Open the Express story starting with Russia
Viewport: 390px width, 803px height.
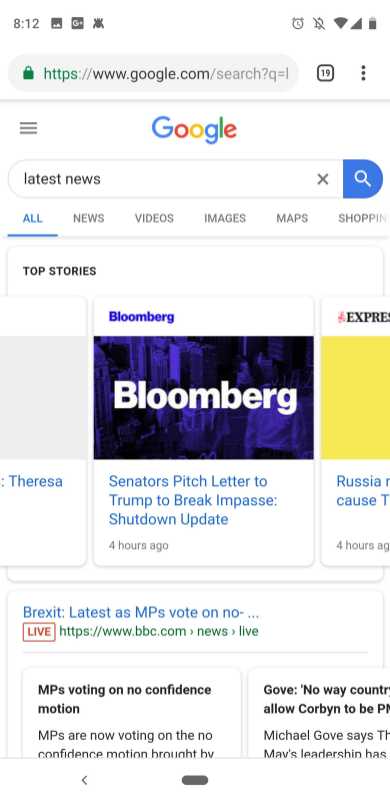point(361,491)
